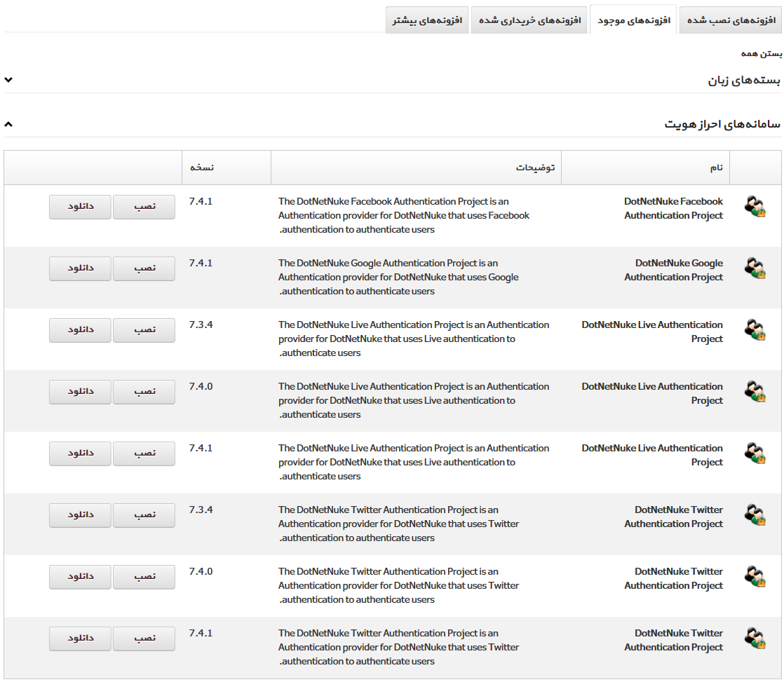Click the نسخه column header
This screenshot has height=682, width=784.
202,168
